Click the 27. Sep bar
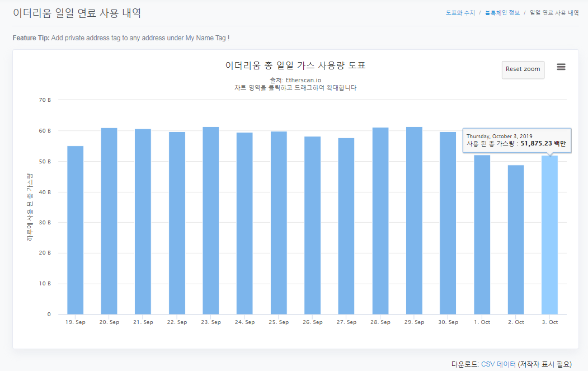Viewport: 588px width, 371px height. (x=346, y=226)
